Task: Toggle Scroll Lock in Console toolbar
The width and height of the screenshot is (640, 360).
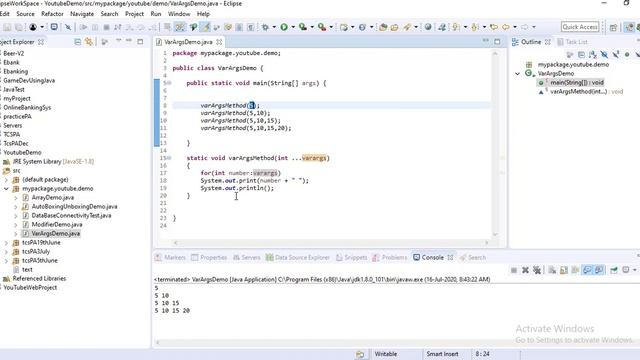Action: click(564, 270)
